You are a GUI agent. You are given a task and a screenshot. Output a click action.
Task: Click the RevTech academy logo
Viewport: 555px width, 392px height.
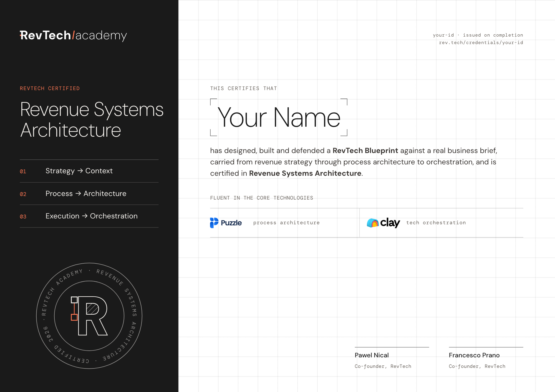coord(73,35)
